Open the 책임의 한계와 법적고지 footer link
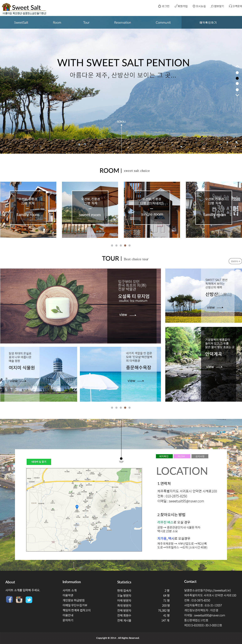Image resolution: width=242 pixels, height=644 pixels. point(77,610)
